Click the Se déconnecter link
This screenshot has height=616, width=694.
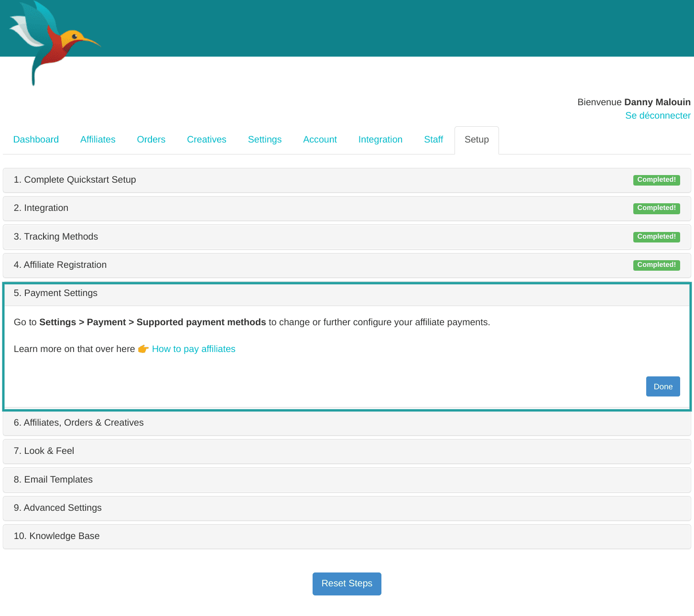tap(657, 116)
